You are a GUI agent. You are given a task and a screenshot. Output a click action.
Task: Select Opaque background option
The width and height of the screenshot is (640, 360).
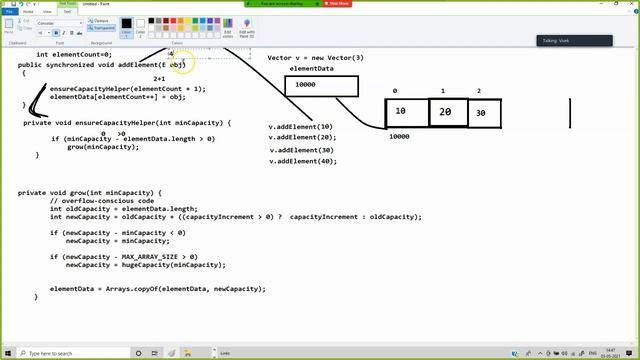pos(98,20)
